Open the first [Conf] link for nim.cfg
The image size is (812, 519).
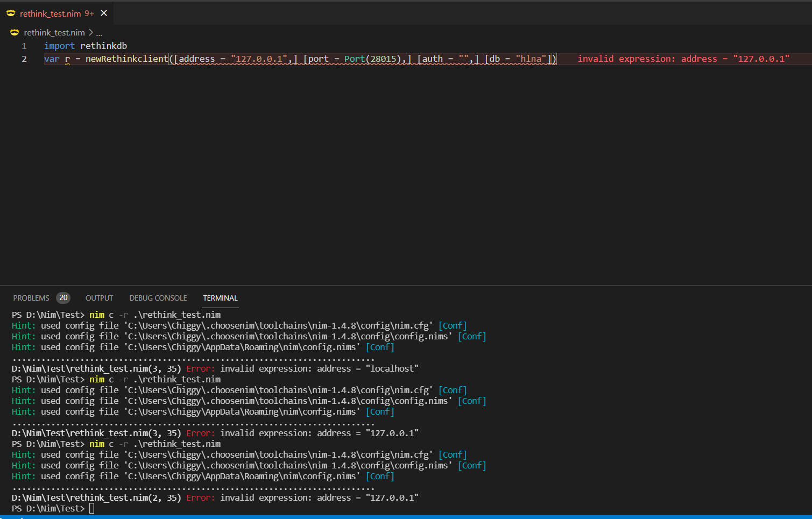452,325
